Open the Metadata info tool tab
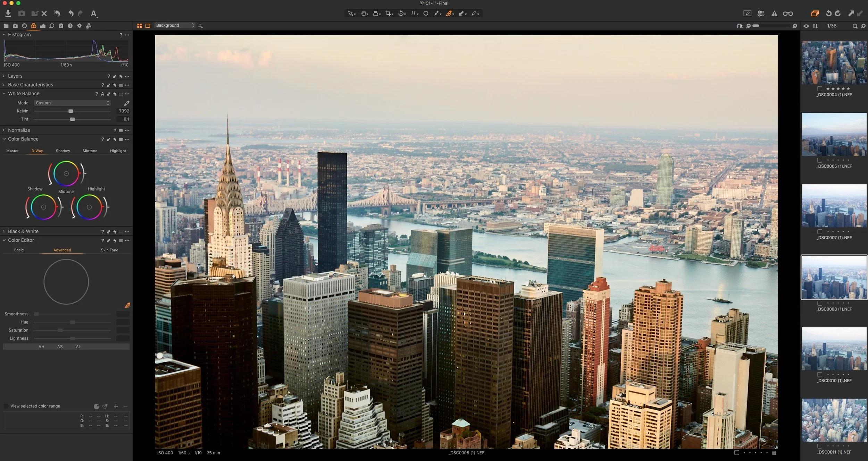This screenshot has height=461, width=868. tap(70, 26)
